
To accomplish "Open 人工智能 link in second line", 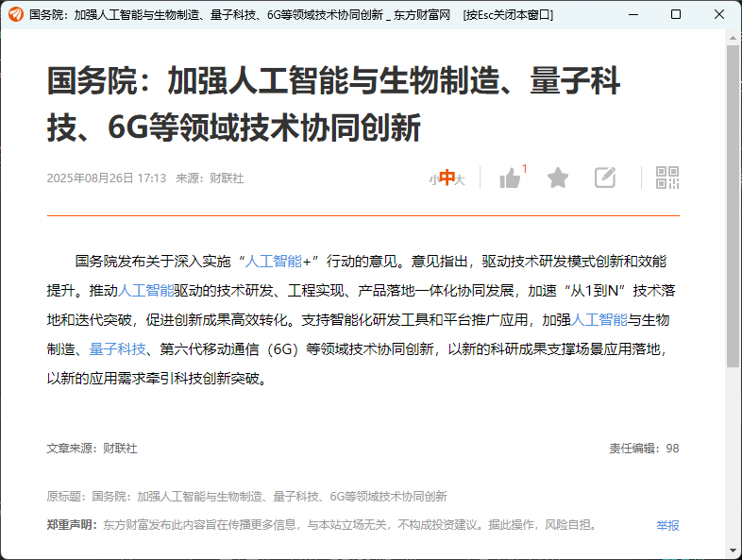I will [145, 291].
